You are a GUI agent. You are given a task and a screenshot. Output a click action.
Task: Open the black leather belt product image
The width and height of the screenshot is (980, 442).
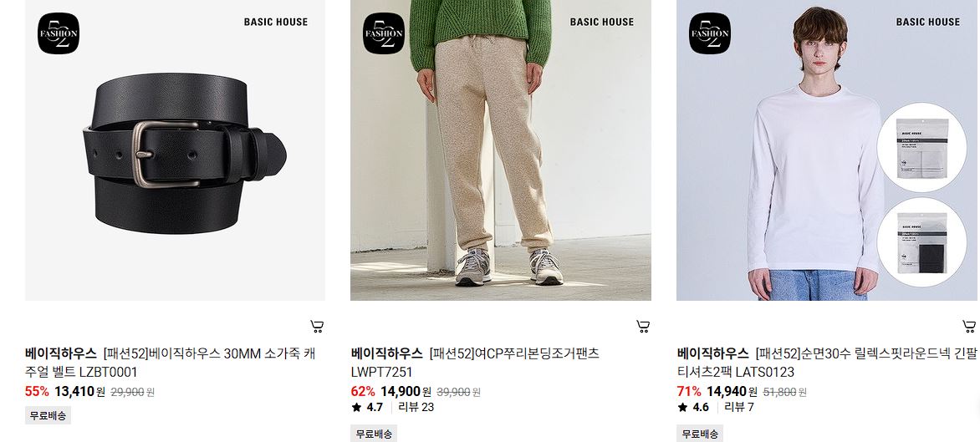coord(175,150)
